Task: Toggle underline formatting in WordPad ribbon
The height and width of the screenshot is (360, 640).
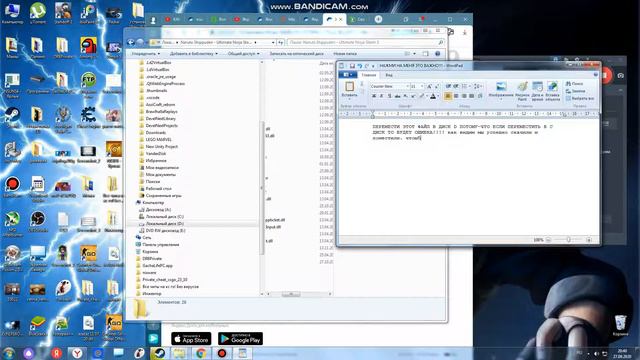Action: point(389,96)
